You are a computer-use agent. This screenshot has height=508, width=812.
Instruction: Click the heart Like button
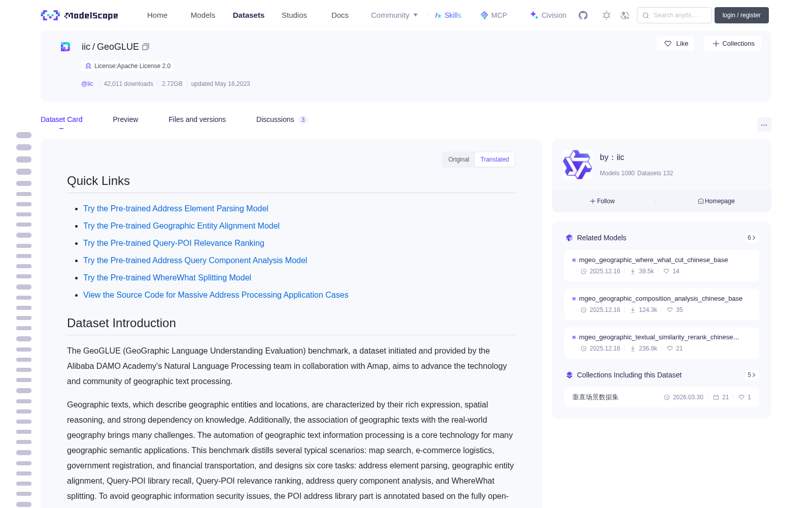pos(676,44)
